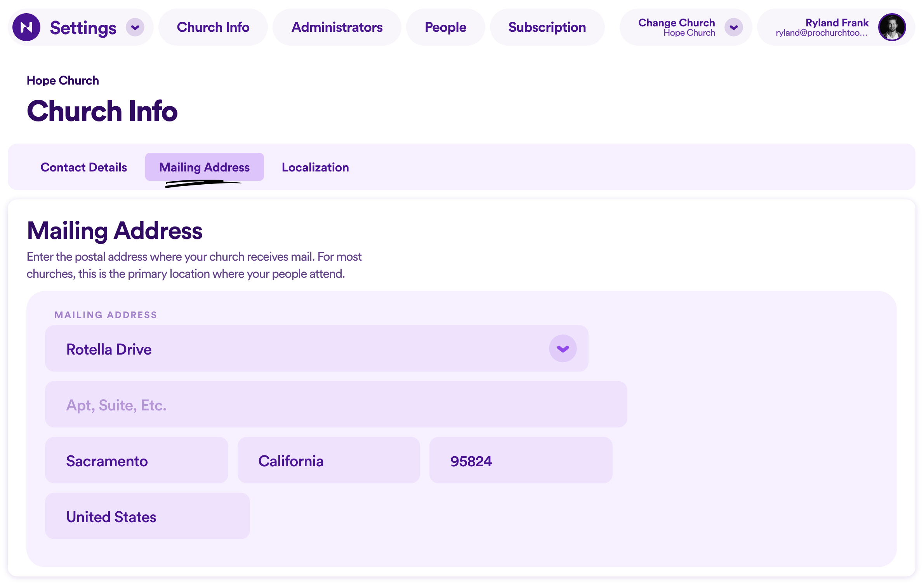Click the Change Church label

click(676, 22)
